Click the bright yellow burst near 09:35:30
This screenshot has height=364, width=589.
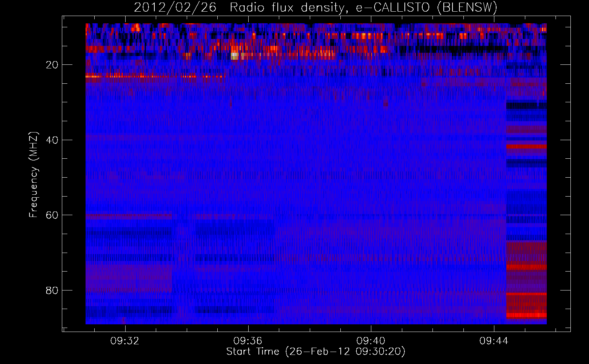(235, 56)
